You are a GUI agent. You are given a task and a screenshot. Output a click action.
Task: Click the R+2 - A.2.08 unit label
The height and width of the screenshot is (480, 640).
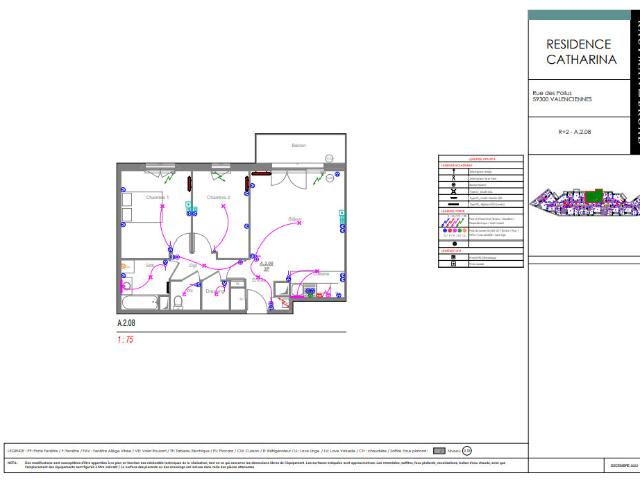tap(575, 132)
